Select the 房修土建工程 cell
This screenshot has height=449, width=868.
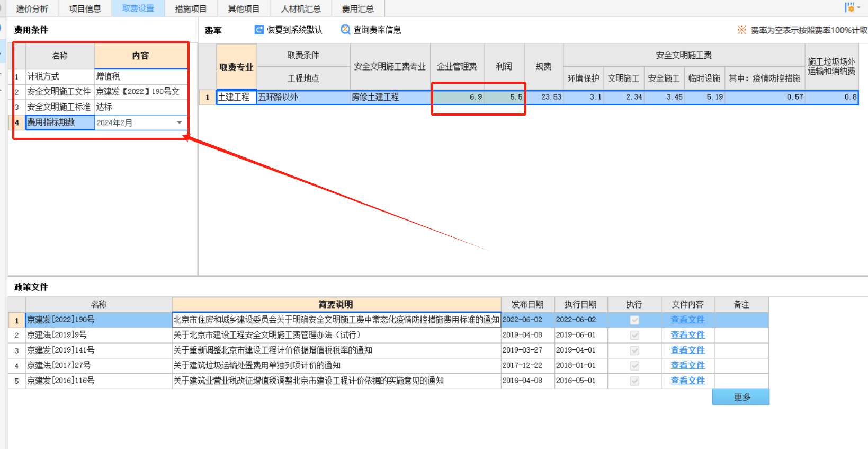[390, 97]
